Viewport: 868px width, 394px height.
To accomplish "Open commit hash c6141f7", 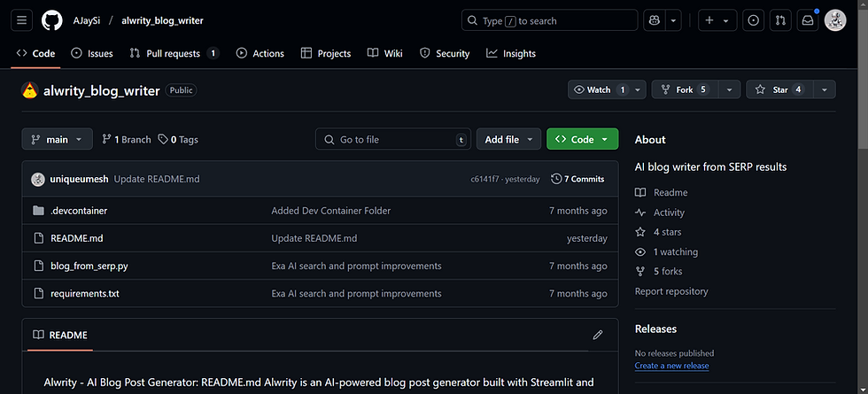I will [x=485, y=179].
